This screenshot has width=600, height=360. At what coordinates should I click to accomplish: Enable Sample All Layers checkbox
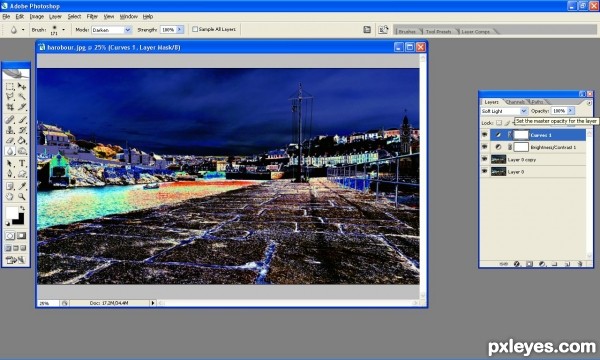195,29
